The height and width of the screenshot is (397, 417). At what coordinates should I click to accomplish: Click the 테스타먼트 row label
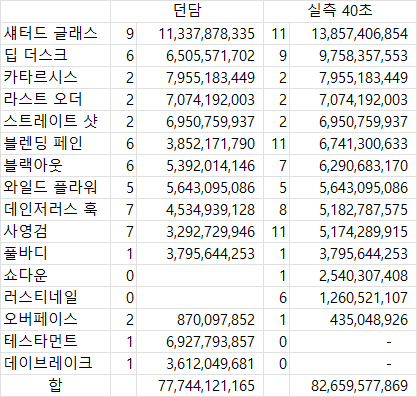pos(55,341)
